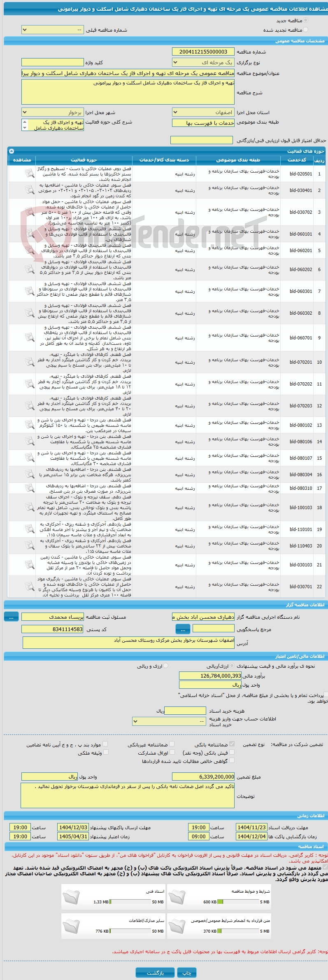Sort table by دسته بندی کالا/خدمات column header
This screenshot has width=328, height=980.
tap(164, 160)
